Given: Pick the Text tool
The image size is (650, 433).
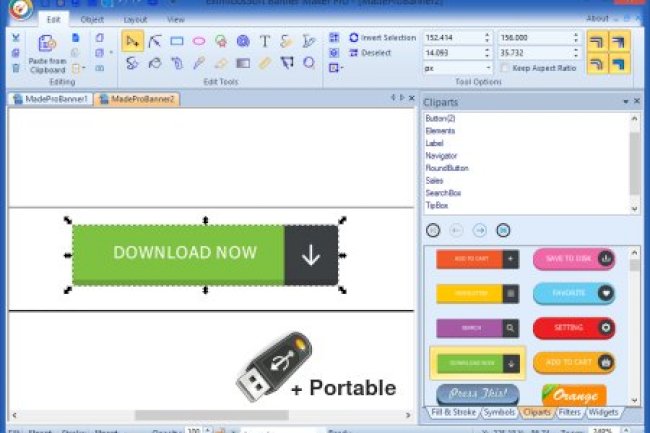Looking at the screenshot, I should point(264,41).
